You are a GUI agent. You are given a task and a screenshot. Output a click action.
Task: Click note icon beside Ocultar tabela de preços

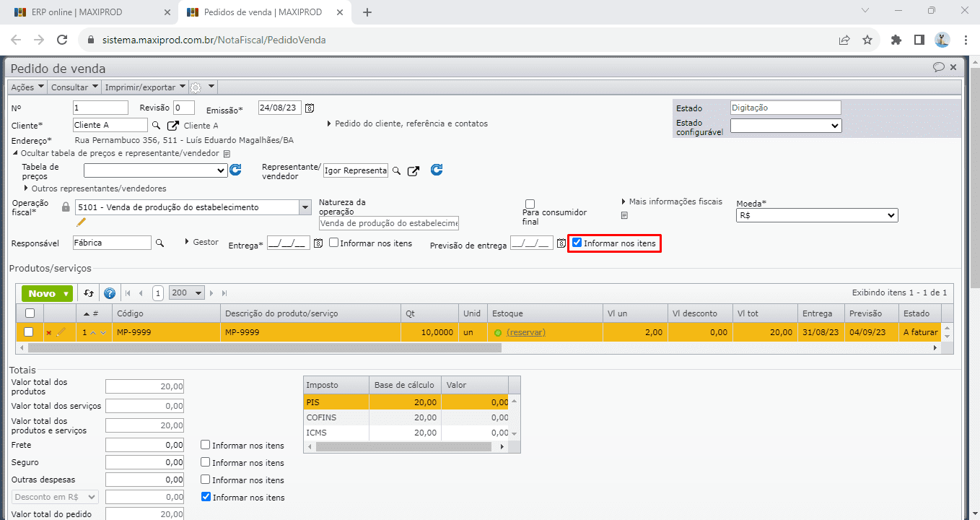click(x=227, y=154)
